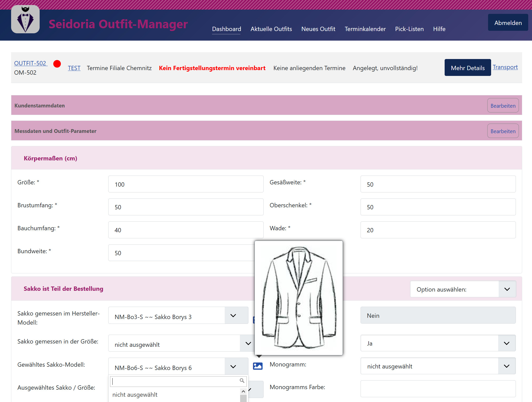
Task: Go to Aktuelle Outfits in navigation
Action: pyautogui.click(x=271, y=29)
